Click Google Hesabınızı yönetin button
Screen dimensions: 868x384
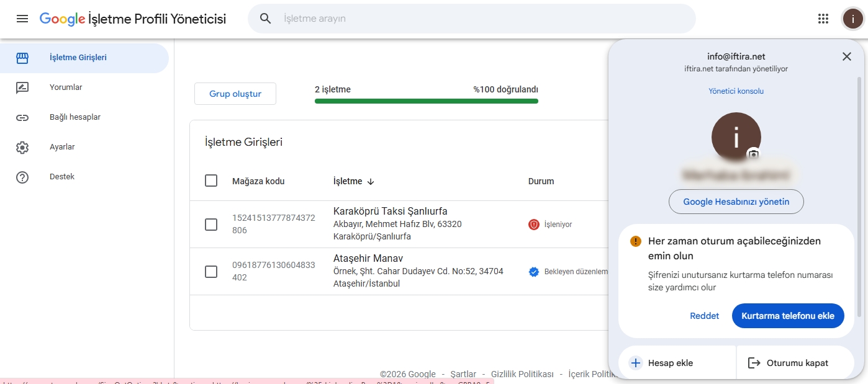736,202
